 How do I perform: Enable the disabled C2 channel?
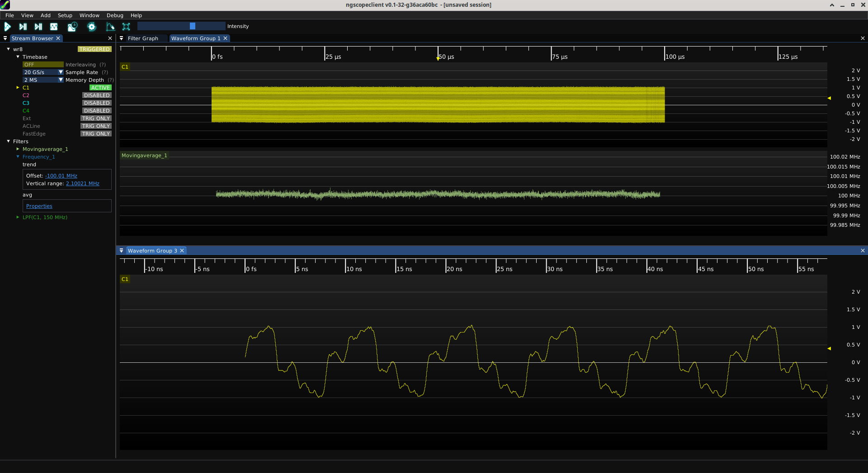96,95
